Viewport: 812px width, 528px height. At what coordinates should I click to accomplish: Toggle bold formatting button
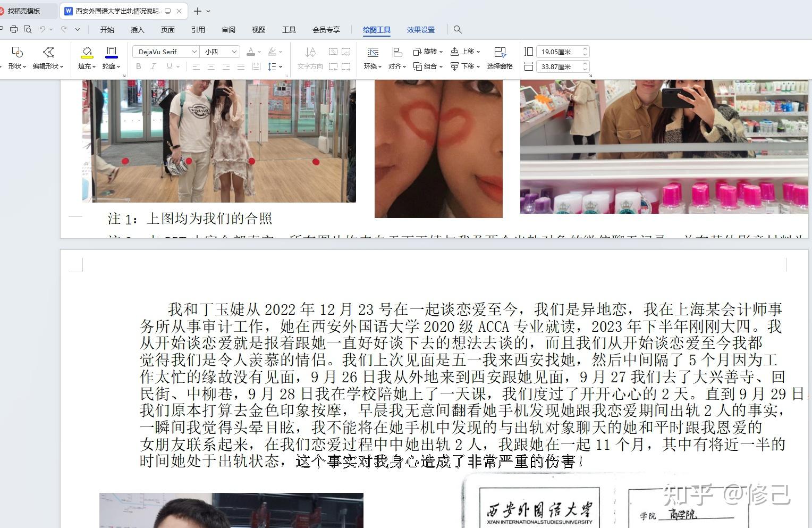pyautogui.click(x=139, y=66)
